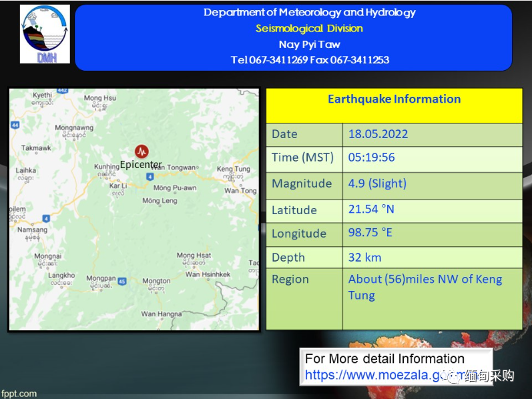The image size is (532, 399).
Task: Click the 'Earthquake Information' table header
Action: pyautogui.click(x=394, y=99)
